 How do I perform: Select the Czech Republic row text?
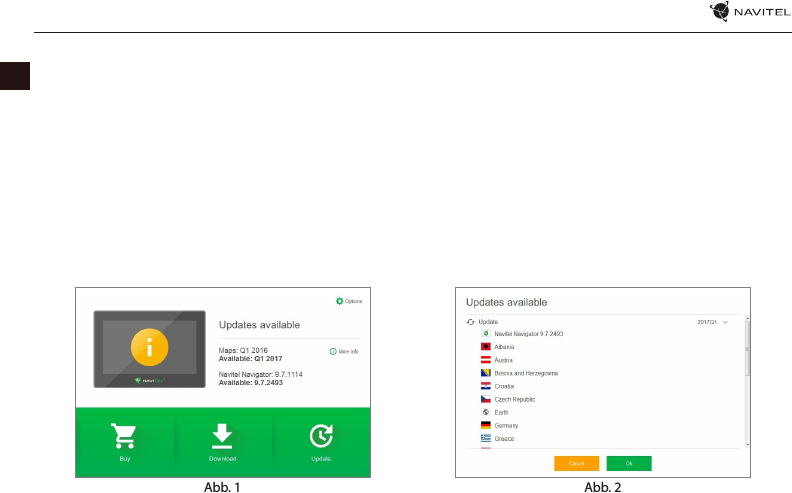(x=515, y=400)
